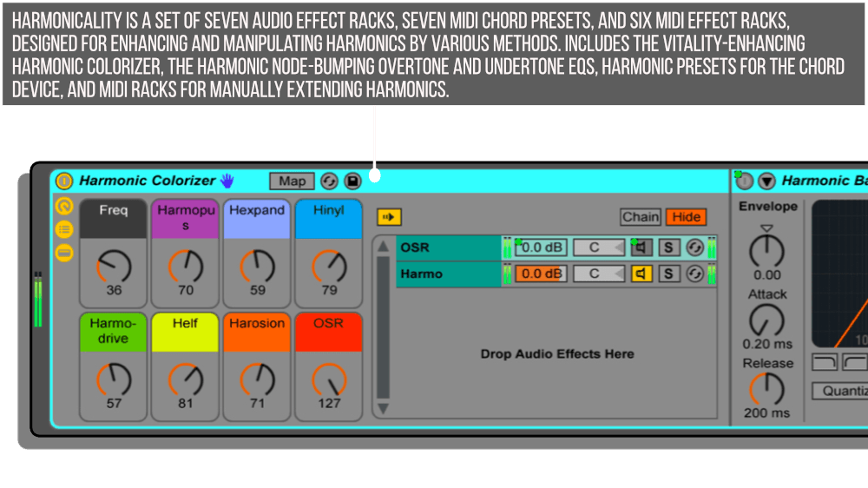Screen dimensions: 868x488
Task: Click the Envelope amount knob
Action: click(x=766, y=252)
